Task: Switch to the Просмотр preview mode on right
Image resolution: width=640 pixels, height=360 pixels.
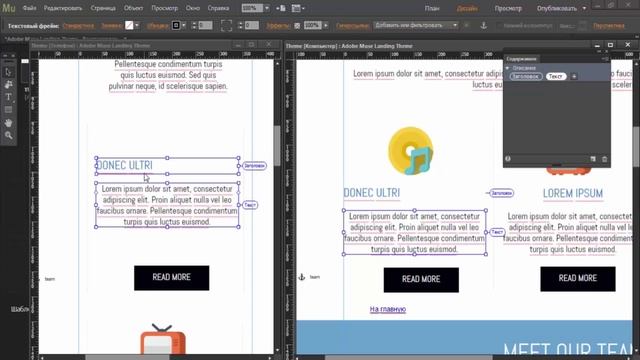Action: tap(508, 8)
